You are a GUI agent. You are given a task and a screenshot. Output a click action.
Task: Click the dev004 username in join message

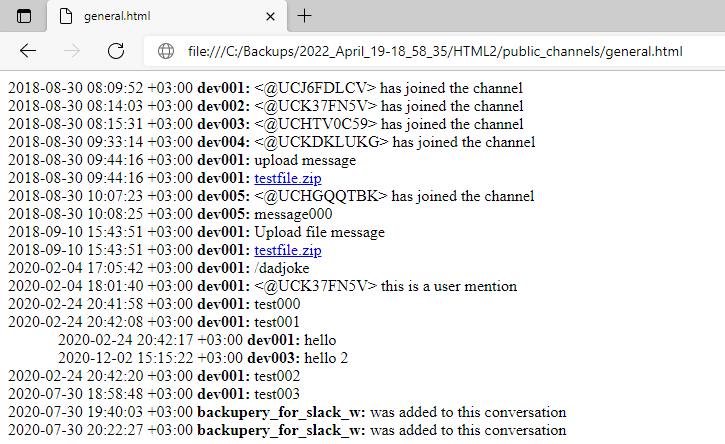point(223,142)
